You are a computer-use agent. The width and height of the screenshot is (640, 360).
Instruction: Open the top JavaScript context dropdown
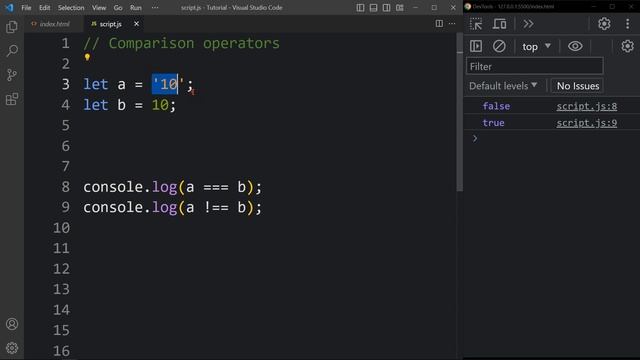coord(536,47)
